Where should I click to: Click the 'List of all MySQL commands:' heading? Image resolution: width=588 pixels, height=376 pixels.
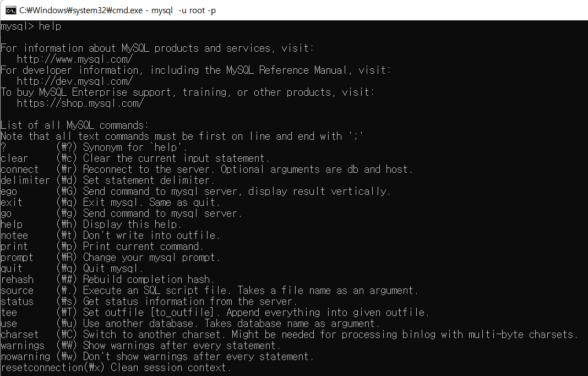pos(75,125)
